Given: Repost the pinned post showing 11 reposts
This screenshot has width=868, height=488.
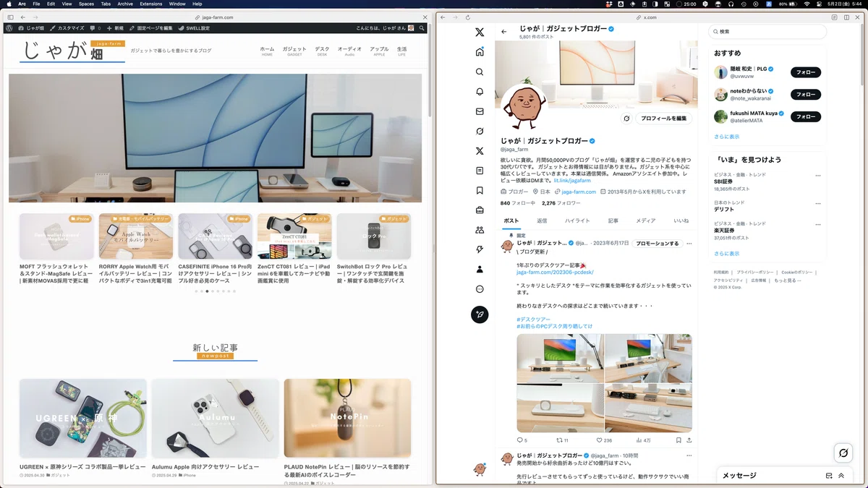Looking at the screenshot, I should point(559,440).
